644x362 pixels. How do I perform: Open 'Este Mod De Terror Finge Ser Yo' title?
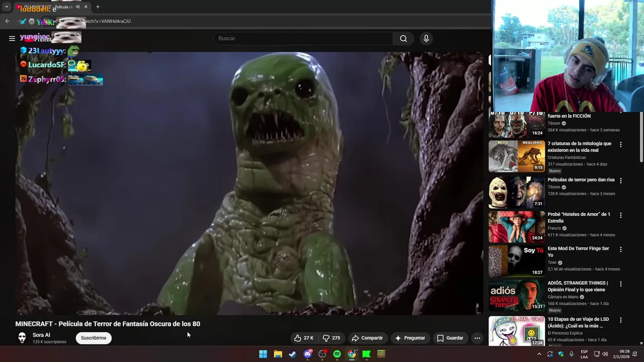(x=578, y=252)
